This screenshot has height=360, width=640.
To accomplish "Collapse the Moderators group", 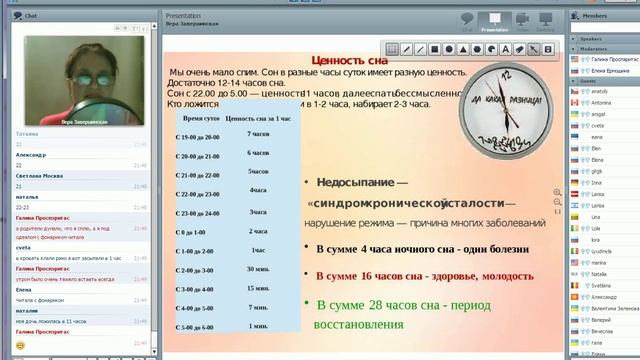I will [573, 49].
